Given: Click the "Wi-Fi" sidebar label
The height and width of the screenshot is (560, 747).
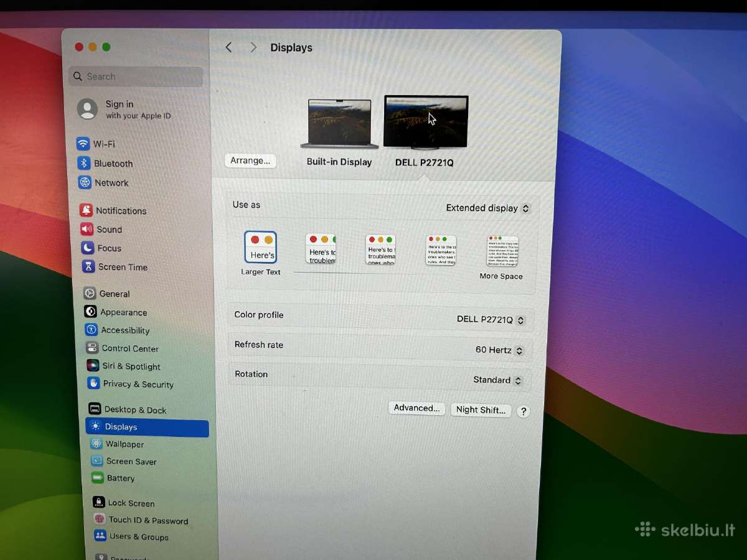Looking at the screenshot, I should (x=104, y=144).
